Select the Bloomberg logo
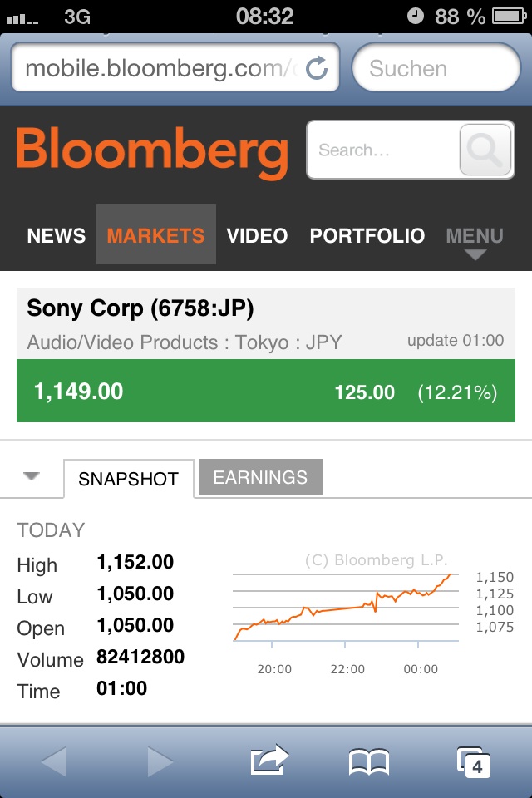The height and width of the screenshot is (798, 532). coord(150,150)
